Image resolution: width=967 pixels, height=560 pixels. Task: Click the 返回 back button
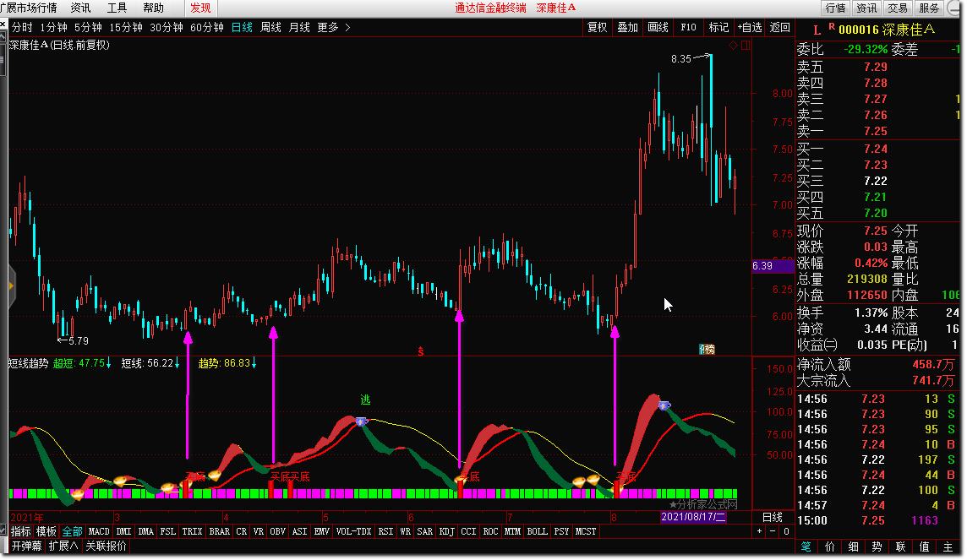(x=780, y=27)
